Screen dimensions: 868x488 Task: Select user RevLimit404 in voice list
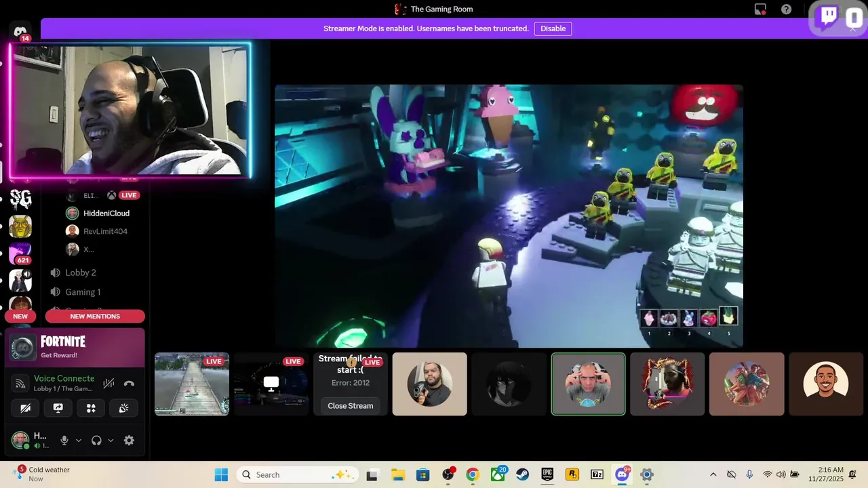pyautogui.click(x=105, y=231)
